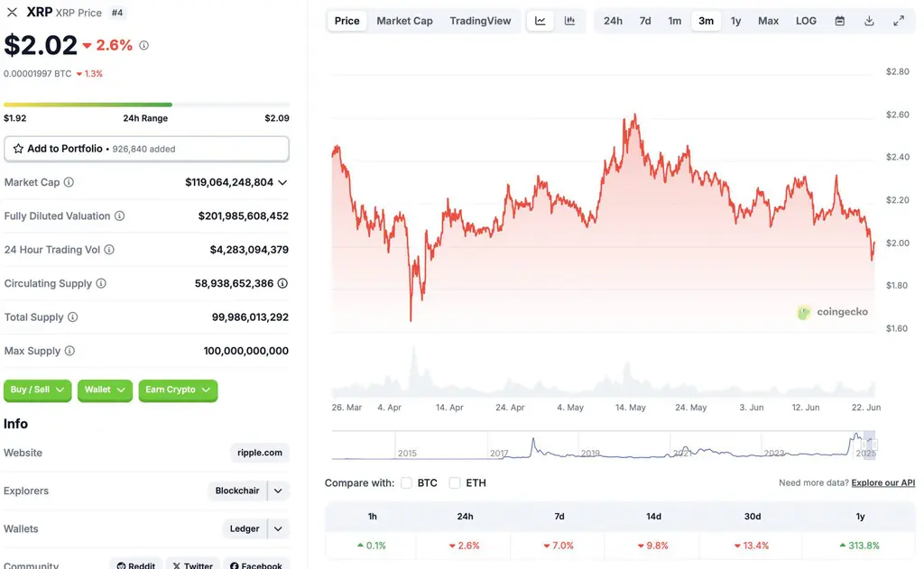924x569 pixels.
Task: Switch to the TradingView tab
Action: [x=480, y=20]
